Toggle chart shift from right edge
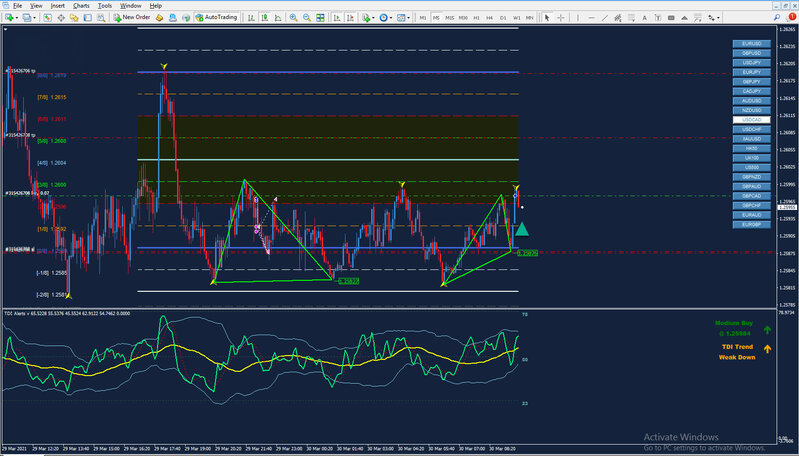Image resolution: width=799 pixels, height=456 pixels. point(350,17)
